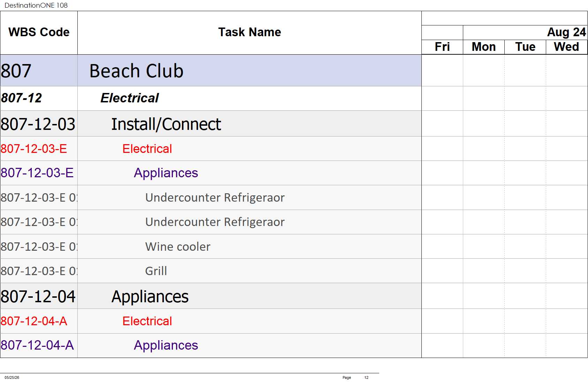This screenshot has height=382, width=588.
Task: Select the Tue day column header
Action: point(525,47)
